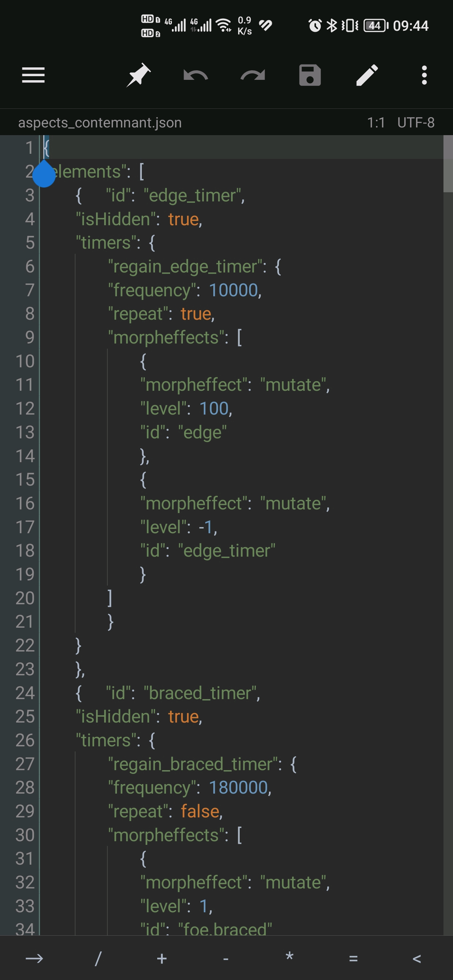
Task: Tap the battery indicator in status bar
Action: 376,26
